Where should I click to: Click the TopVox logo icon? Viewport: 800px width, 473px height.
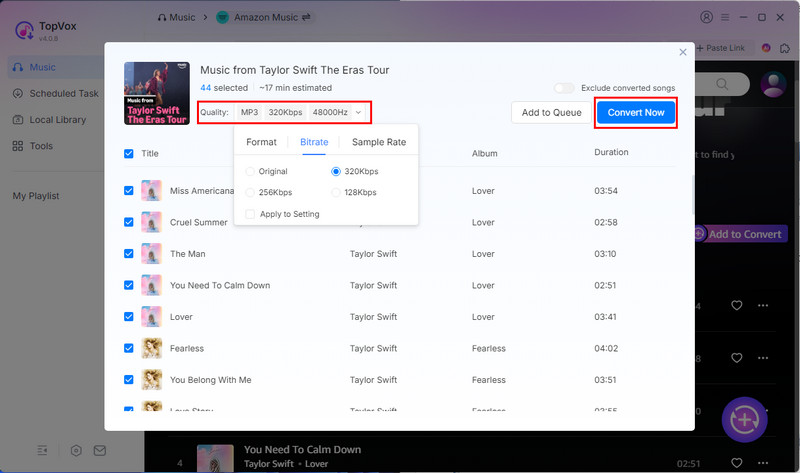point(24,30)
